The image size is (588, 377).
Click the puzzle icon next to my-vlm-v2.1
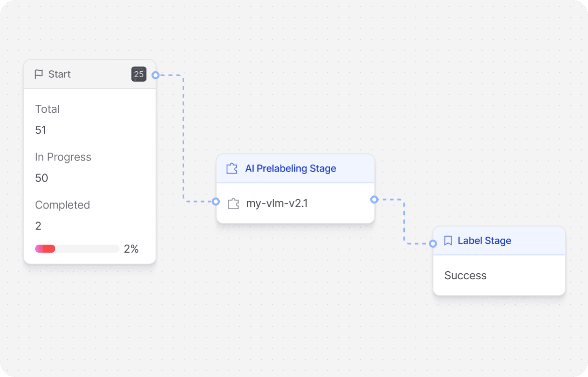click(x=233, y=203)
